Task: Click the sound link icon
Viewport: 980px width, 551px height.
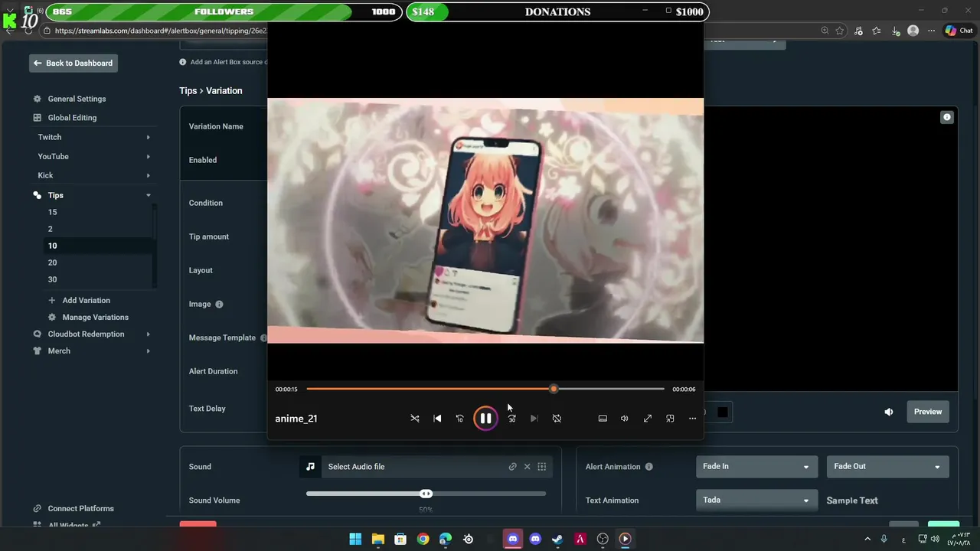Action: 512,467
